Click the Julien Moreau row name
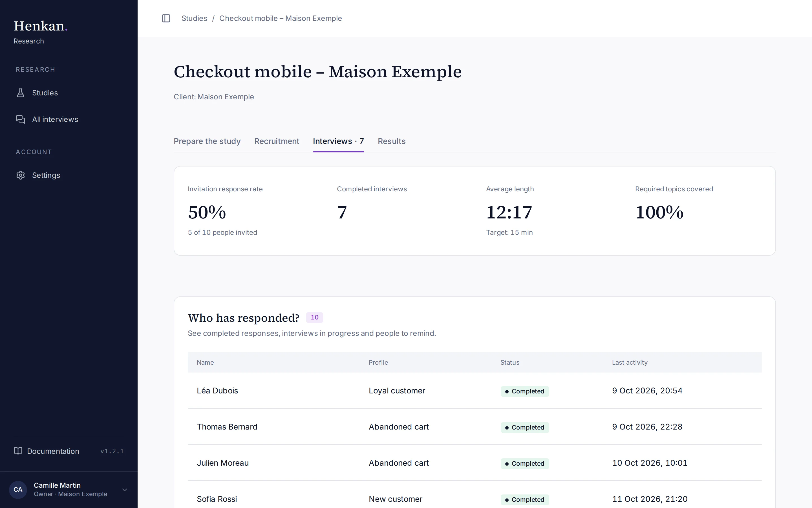 [223, 463]
